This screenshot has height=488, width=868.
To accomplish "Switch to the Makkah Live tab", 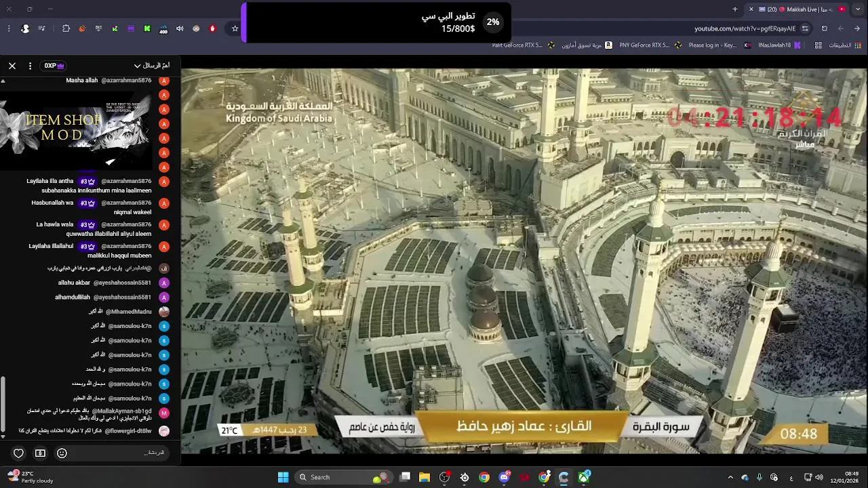I will [797, 9].
